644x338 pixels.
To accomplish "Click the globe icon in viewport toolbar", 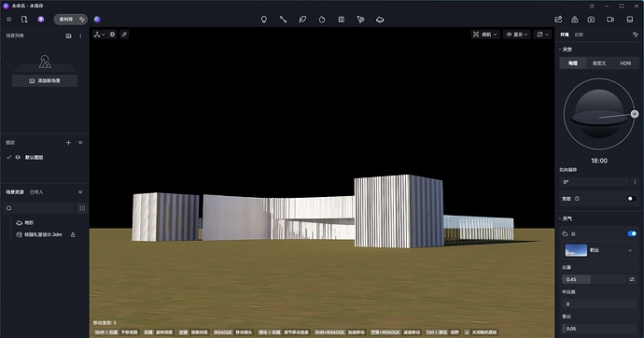I will tap(112, 35).
